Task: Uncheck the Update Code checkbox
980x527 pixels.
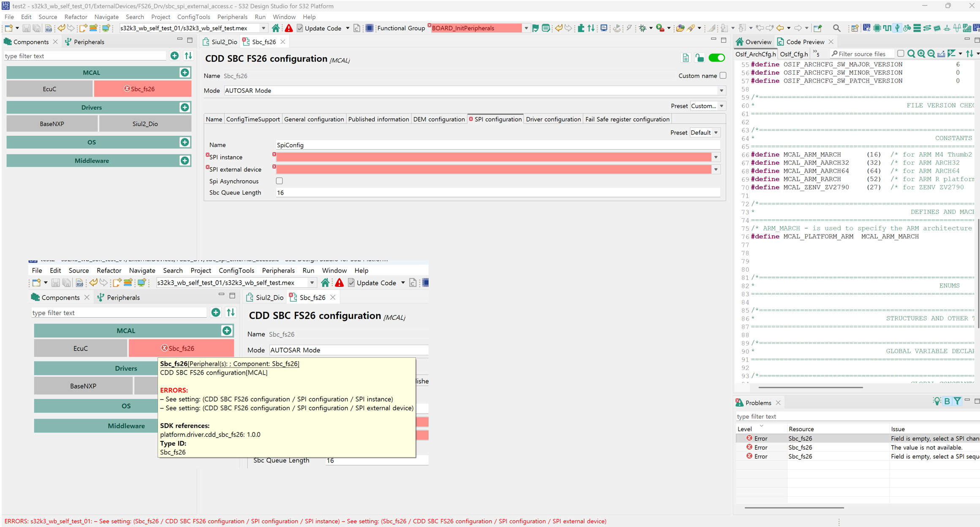Action: (x=300, y=28)
